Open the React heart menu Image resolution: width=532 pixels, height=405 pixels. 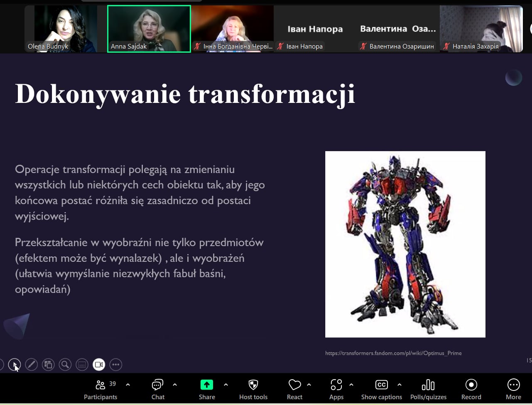(294, 390)
